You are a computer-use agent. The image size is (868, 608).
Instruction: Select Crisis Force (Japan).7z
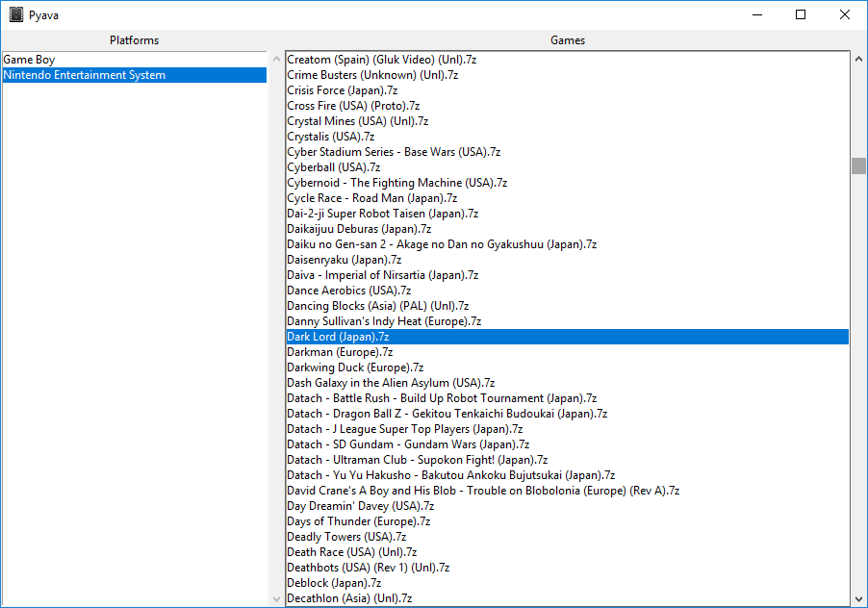coord(568,90)
